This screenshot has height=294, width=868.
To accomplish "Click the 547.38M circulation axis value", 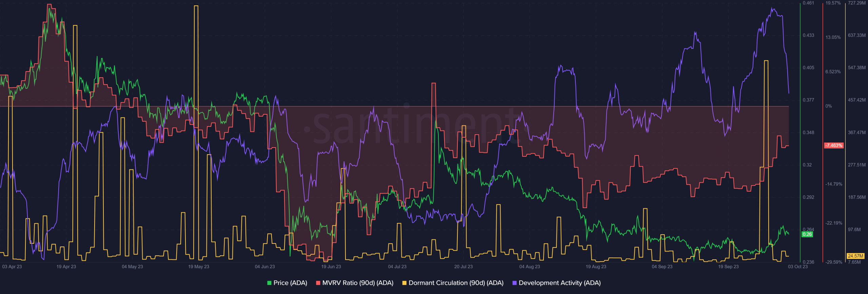I will click(x=856, y=67).
